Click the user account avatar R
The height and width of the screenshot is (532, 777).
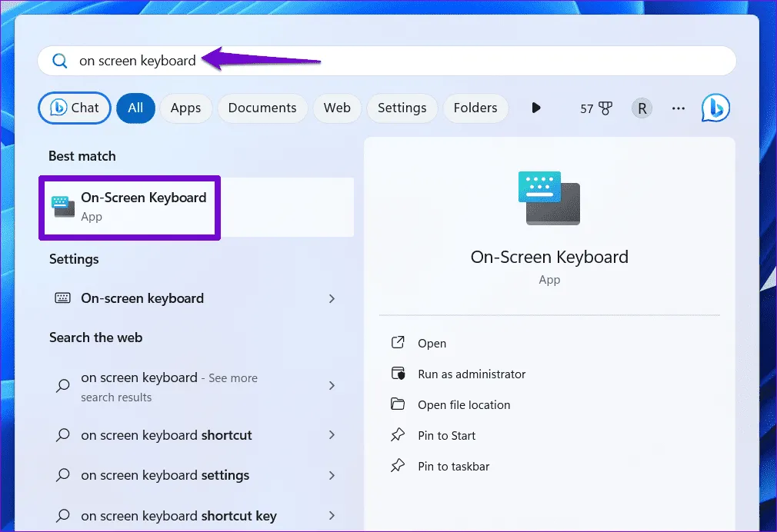pyautogui.click(x=642, y=108)
